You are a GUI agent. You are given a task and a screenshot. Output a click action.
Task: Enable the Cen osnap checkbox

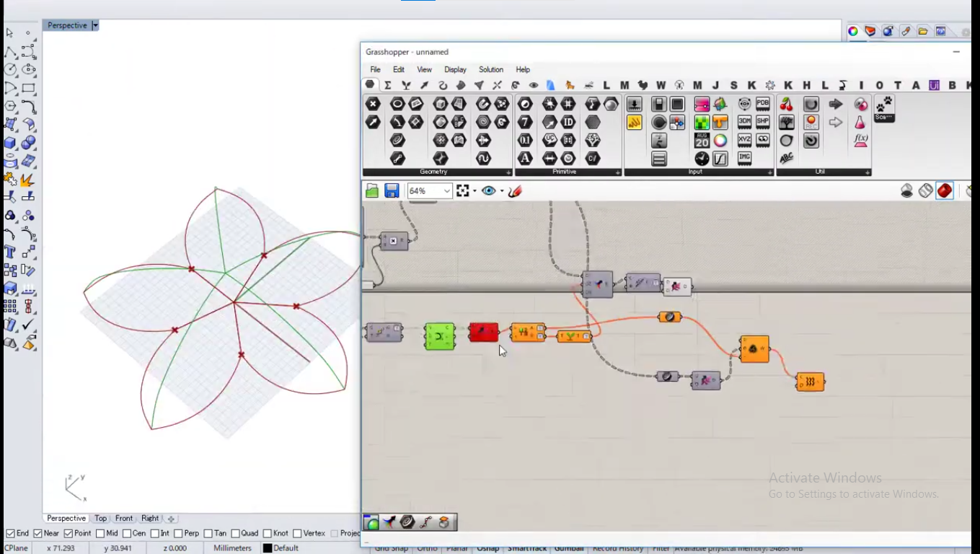pyautogui.click(x=127, y=534)
